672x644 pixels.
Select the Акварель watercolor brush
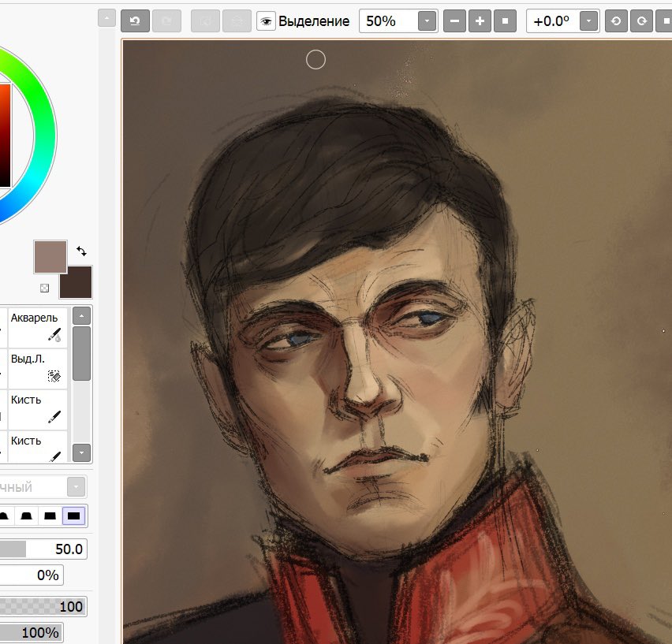[38, 328]
